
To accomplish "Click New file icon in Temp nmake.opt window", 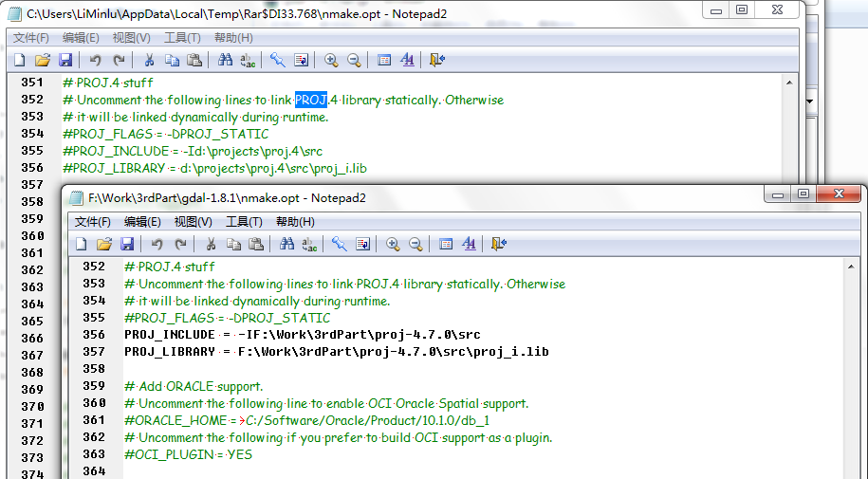I will coord(19,60).
